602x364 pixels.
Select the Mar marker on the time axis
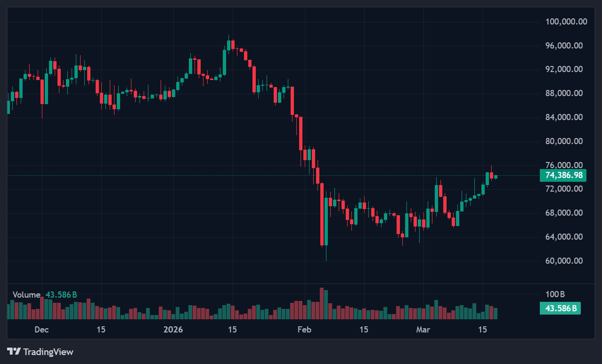tap(423, 330)
